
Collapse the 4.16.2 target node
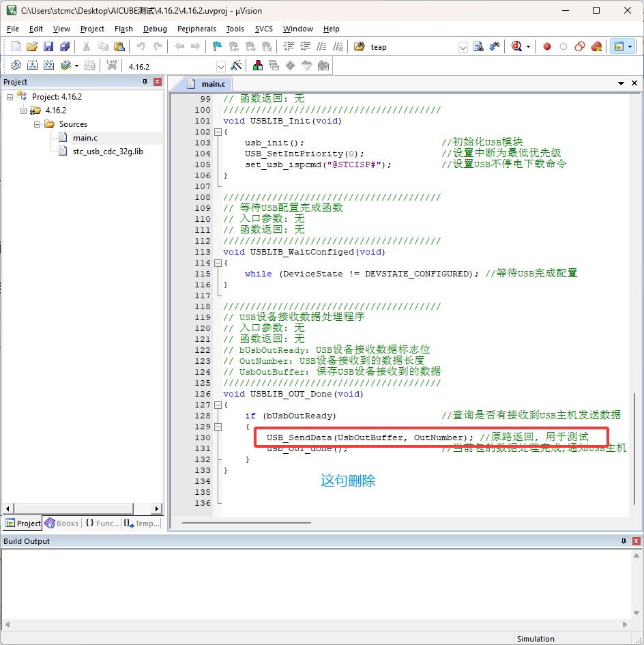tap(23, 111)
